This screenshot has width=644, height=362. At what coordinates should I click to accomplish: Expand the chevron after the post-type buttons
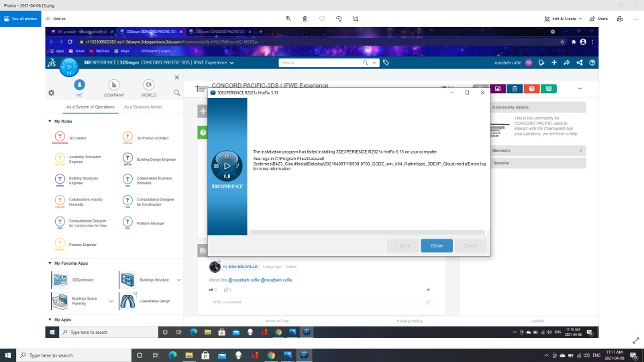point(580,88)
